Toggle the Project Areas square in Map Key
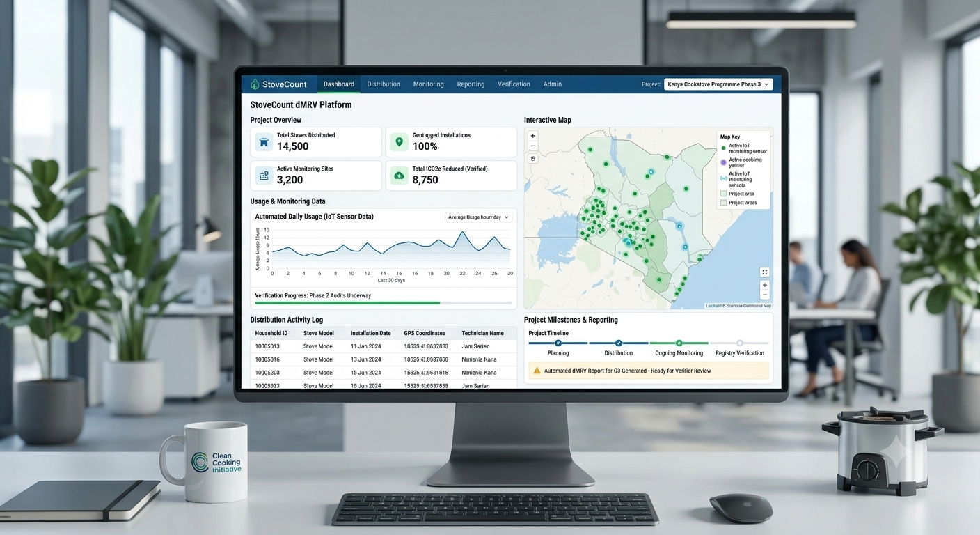The image size is (980, 535). tap(724, 203)
